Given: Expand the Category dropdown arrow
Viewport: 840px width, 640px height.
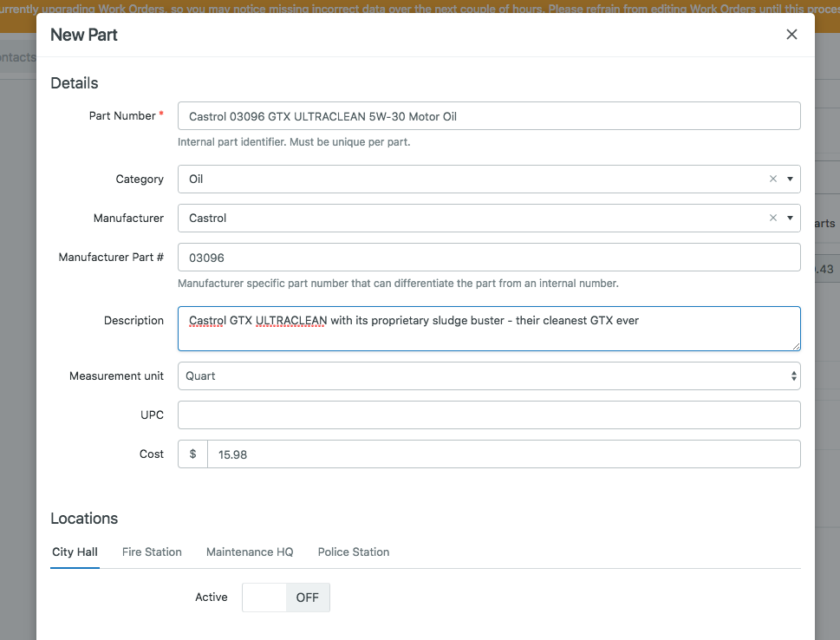Looking at the screenshot, I should [x=790, y=179].
